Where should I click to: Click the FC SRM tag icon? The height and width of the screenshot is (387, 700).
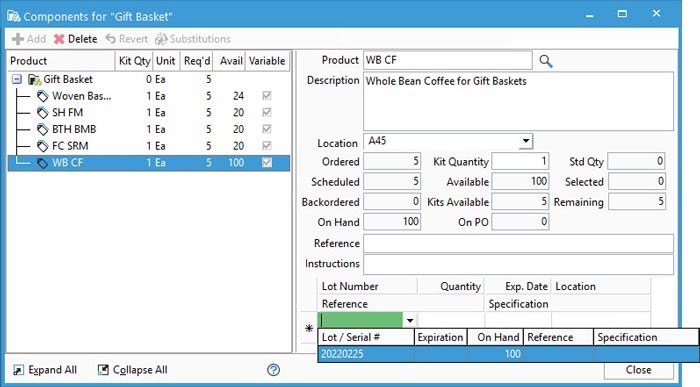(x=42, y=146)
